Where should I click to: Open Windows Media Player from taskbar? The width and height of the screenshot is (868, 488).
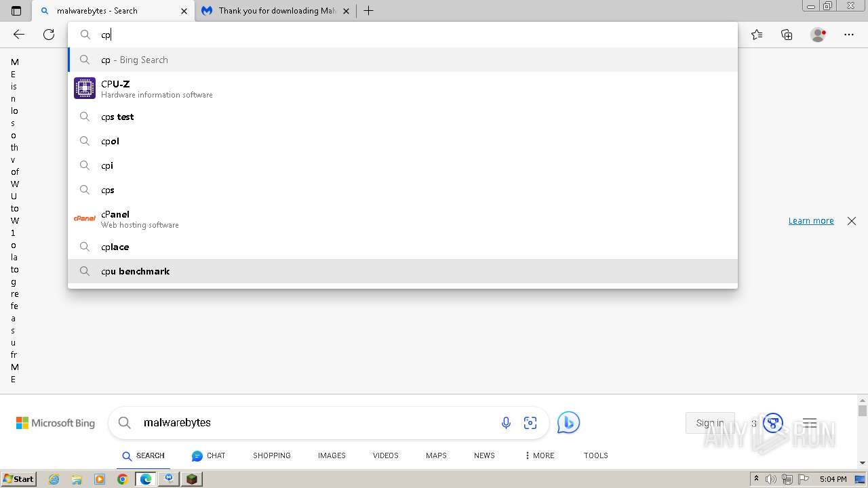[x=100, y=479]
